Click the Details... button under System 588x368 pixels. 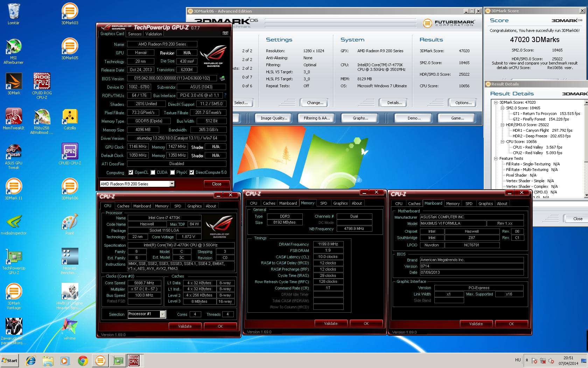394,103
